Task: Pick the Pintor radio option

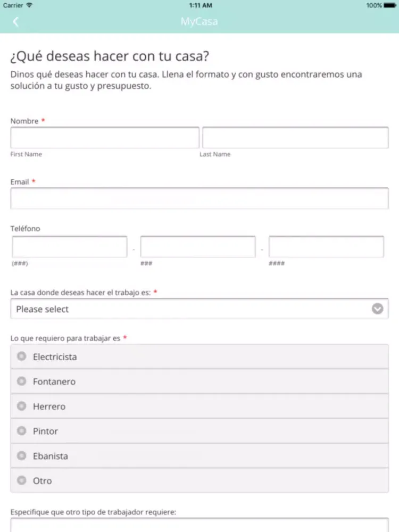Action: (199, 431)
